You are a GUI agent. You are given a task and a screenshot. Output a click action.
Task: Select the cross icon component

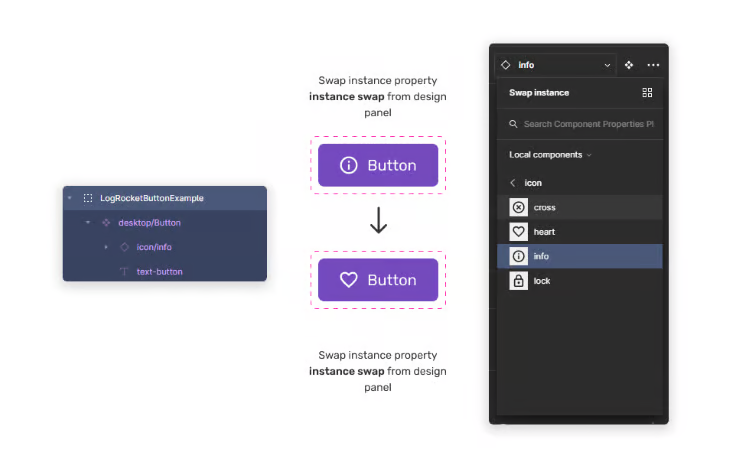click(x=580, y=207)
